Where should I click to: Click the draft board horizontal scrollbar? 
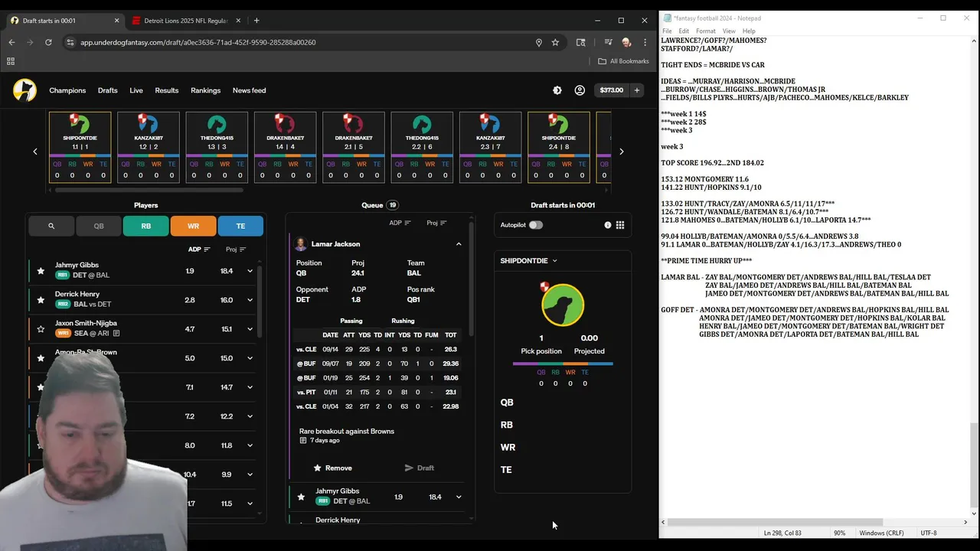(x=149, y=190)
